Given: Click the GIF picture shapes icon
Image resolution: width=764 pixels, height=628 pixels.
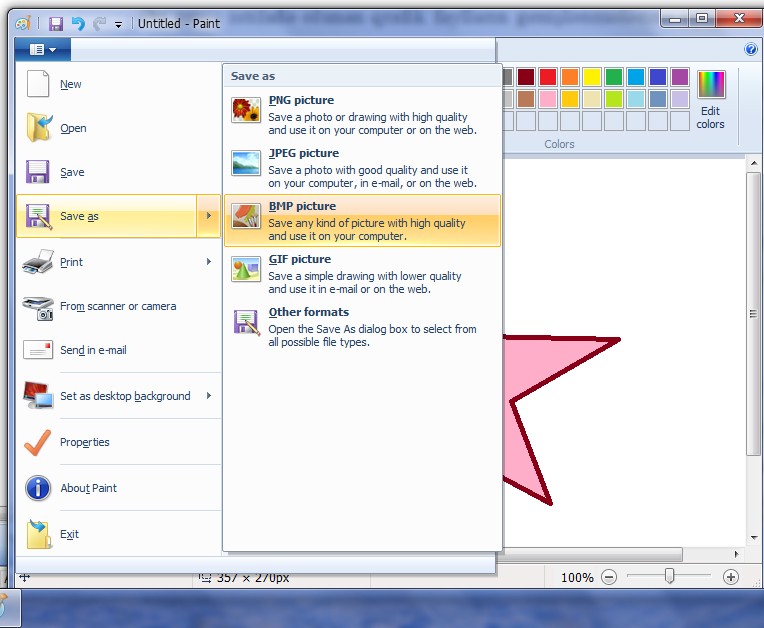Looking at the screenshot, I should [246, 269].
